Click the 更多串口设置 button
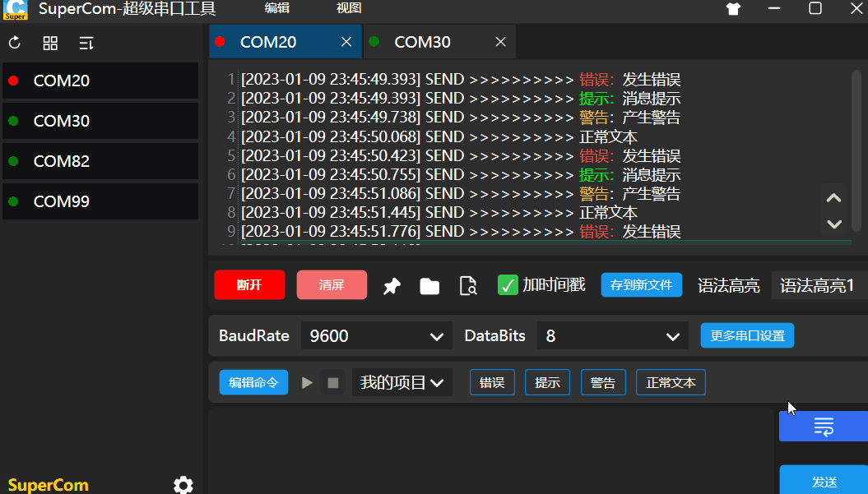The height and width of the screenshot is (494, 868). pyautogui.click(x=747, y=336)
